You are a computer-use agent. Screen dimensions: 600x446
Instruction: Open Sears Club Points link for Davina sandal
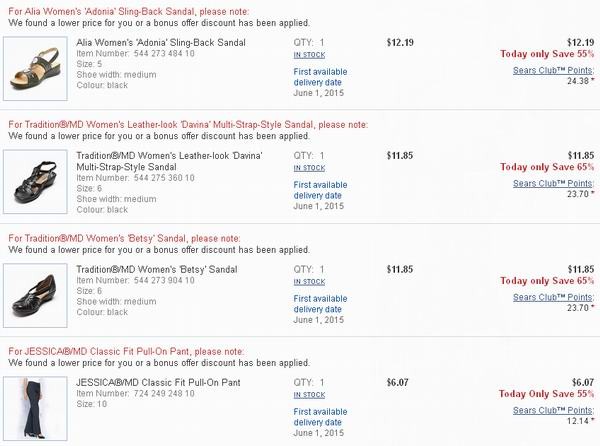[x=553, y=184]
